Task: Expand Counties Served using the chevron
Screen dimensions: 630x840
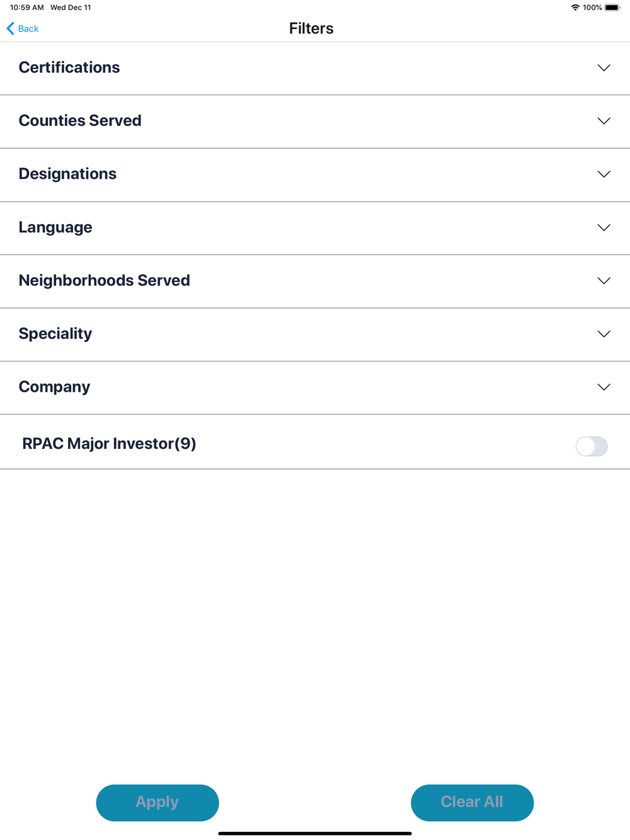Action: pos(604,121)
